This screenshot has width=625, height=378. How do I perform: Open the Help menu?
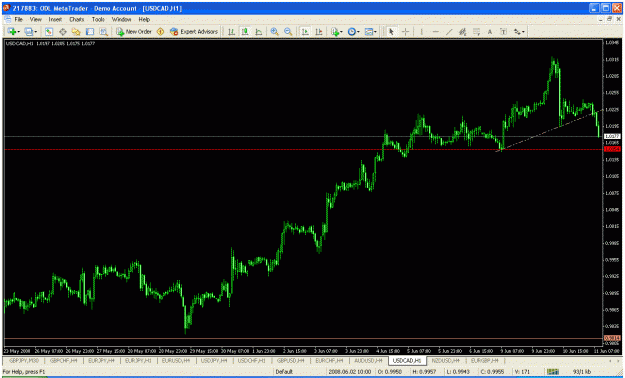click(x=144, y=19)
